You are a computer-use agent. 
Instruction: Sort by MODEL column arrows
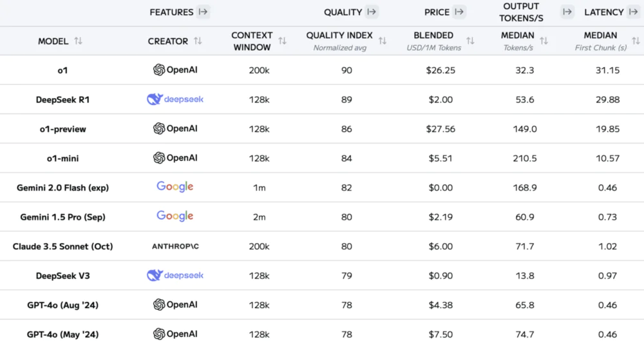78,41
